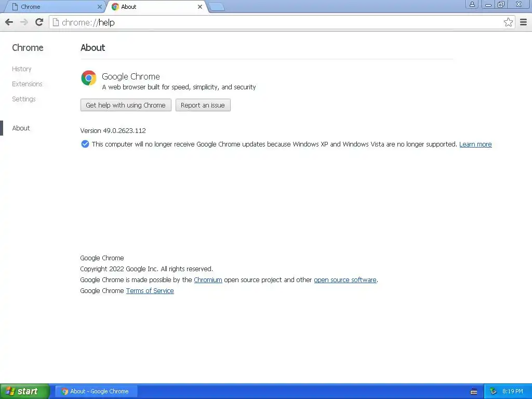Click About - Google Chrome taskbar button
Viewport: 532px width, 399px height.
pyautogui.click(x=96, y=392)
